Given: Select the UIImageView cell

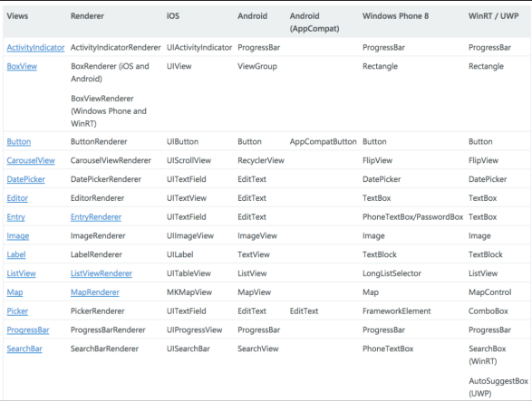Looking at the screenshot, I should pos(190,236).
